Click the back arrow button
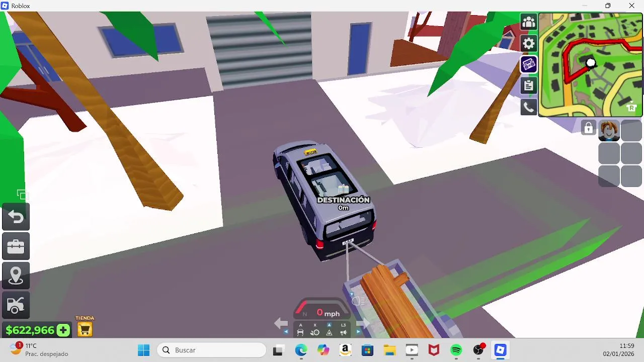 pyautogui.click(x=16, y=217)
